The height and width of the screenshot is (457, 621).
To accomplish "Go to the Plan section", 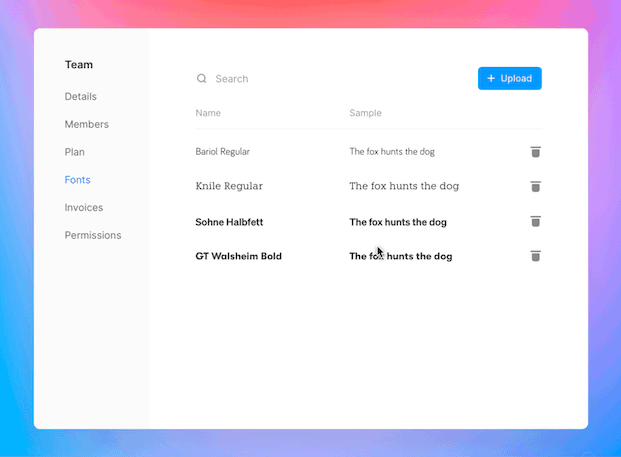I will pyautogui.click(x=74, y=152).
